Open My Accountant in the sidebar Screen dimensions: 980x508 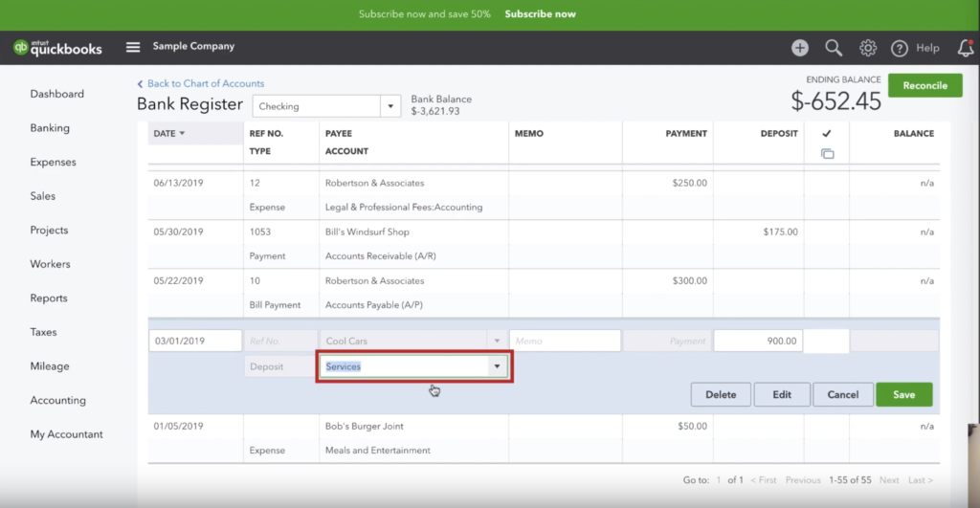click(66, 434)
